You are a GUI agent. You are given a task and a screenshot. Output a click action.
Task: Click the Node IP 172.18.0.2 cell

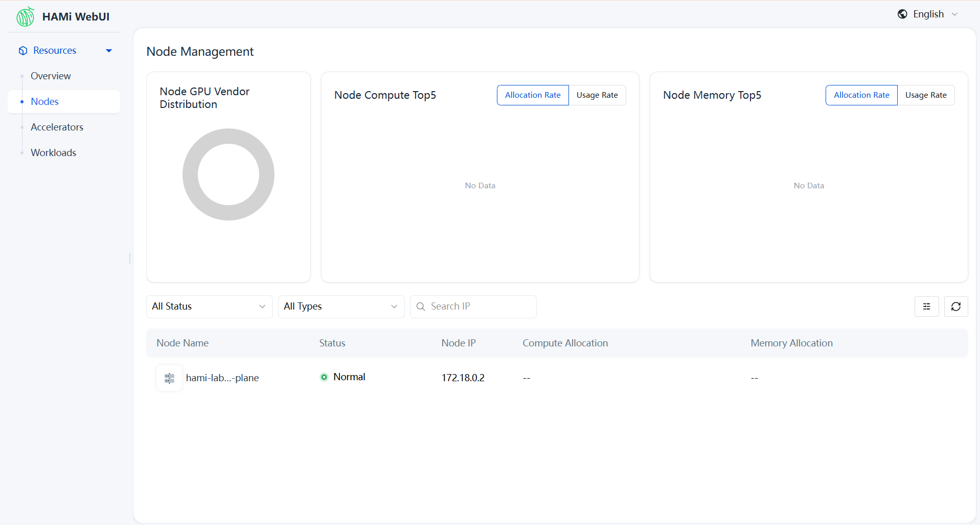[x=463, y=378]
